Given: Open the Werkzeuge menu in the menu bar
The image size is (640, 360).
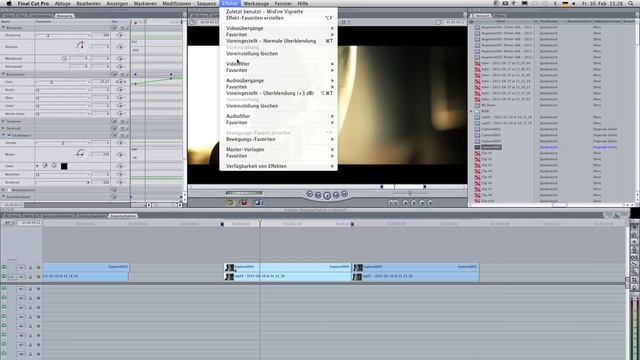Looking at the screenshot, I should point(256,3).
